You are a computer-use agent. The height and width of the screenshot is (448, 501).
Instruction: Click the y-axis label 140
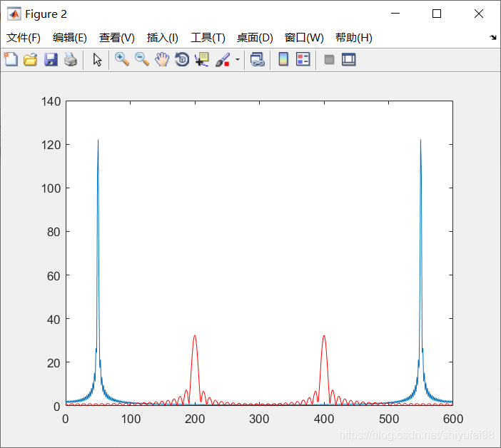[51, 101]
